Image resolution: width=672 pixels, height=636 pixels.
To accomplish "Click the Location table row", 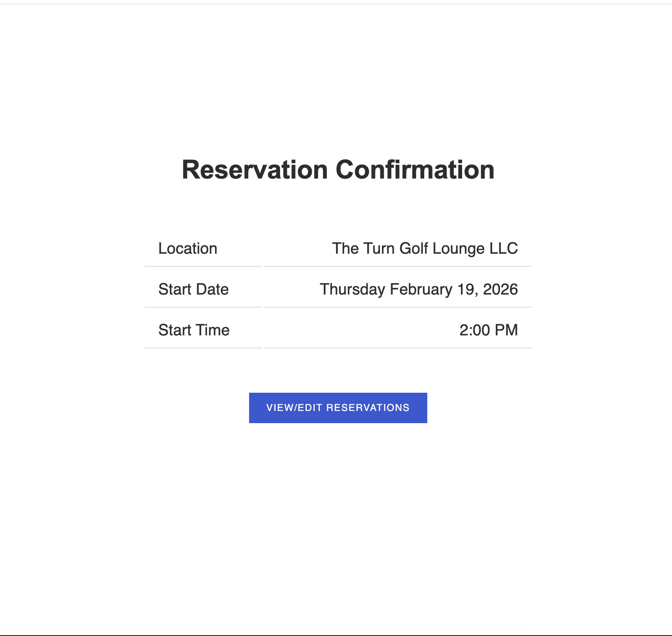I will coord(338,248).
